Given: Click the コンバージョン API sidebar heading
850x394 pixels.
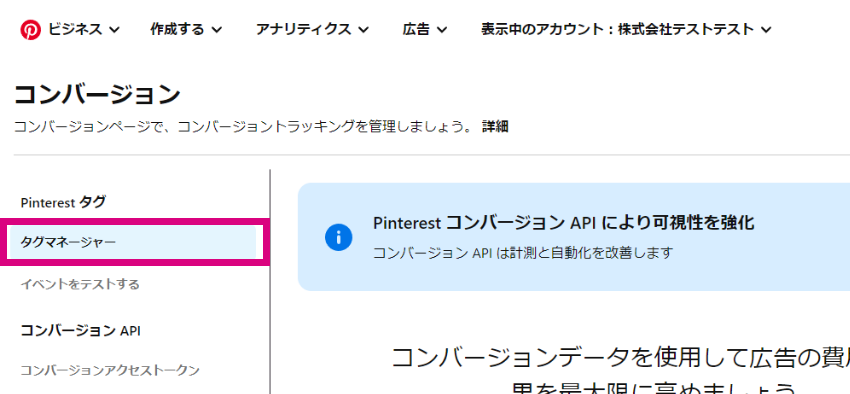Looking at the screenshot, I should click(x=80, y=331).
